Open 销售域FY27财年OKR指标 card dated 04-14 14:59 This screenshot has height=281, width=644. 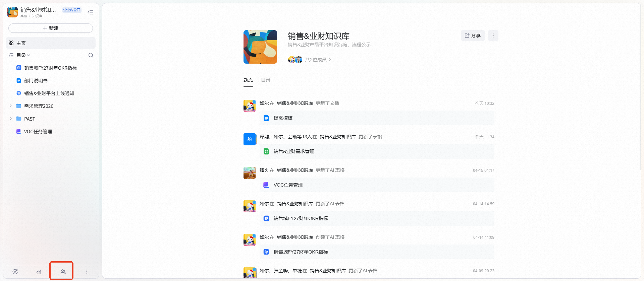(377, 218)
